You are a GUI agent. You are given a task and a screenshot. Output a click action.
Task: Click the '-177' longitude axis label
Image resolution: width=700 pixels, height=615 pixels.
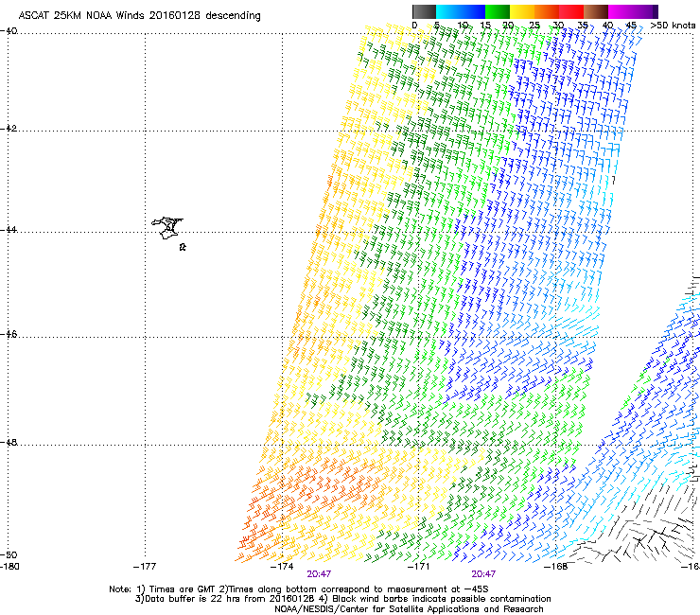tap(145, 567)
